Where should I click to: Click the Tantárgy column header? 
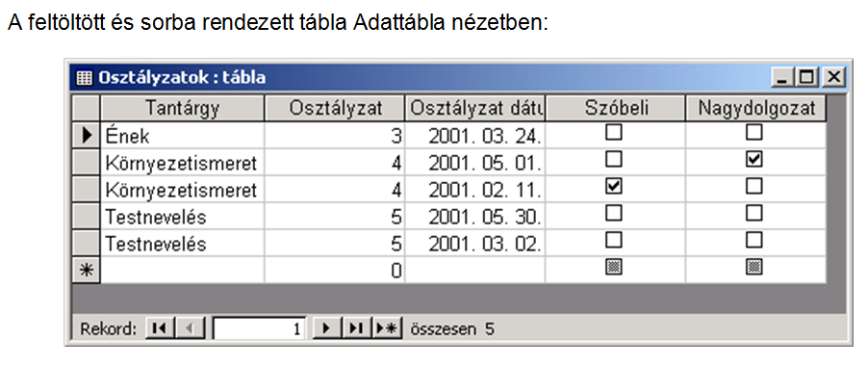click(182, 108)
